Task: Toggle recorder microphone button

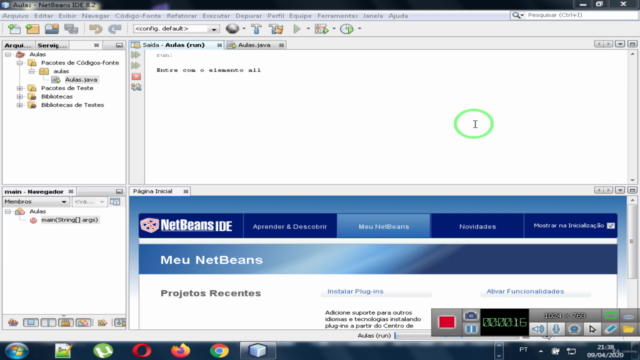Action: pyautogui.click(x=556, y=329)
